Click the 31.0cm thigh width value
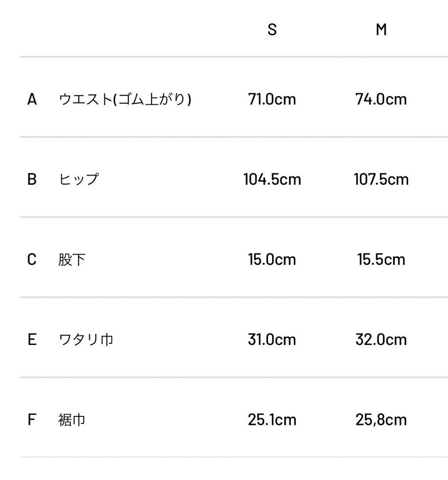 (272, 340)
